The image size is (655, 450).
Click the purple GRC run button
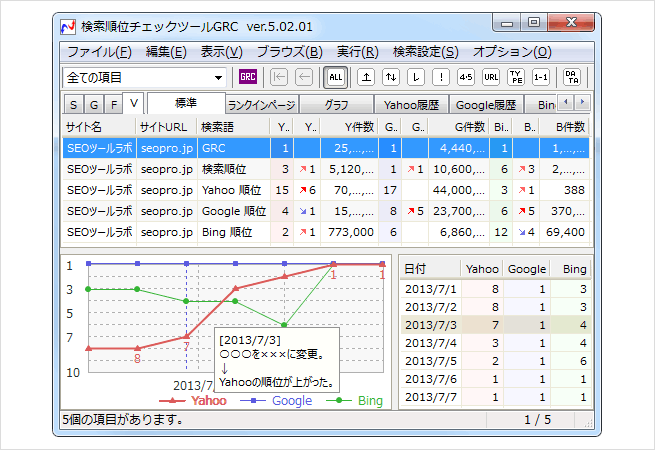[248, 77]
